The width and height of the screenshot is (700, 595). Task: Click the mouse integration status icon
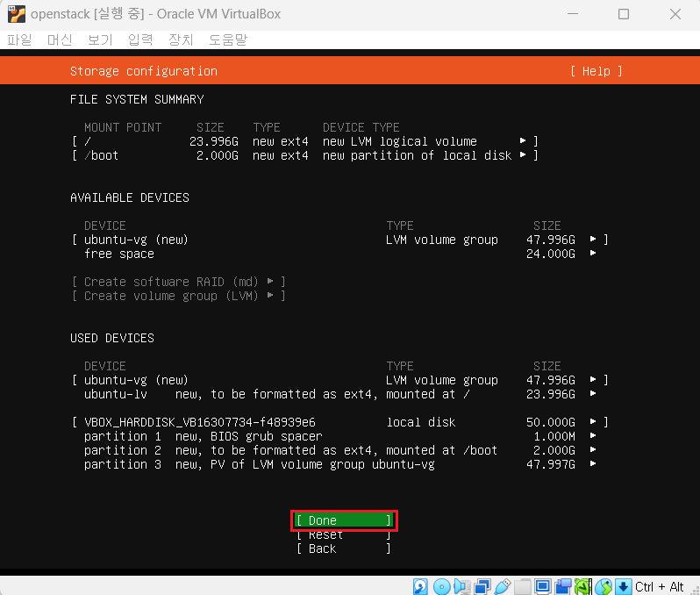tap(604, 586)
